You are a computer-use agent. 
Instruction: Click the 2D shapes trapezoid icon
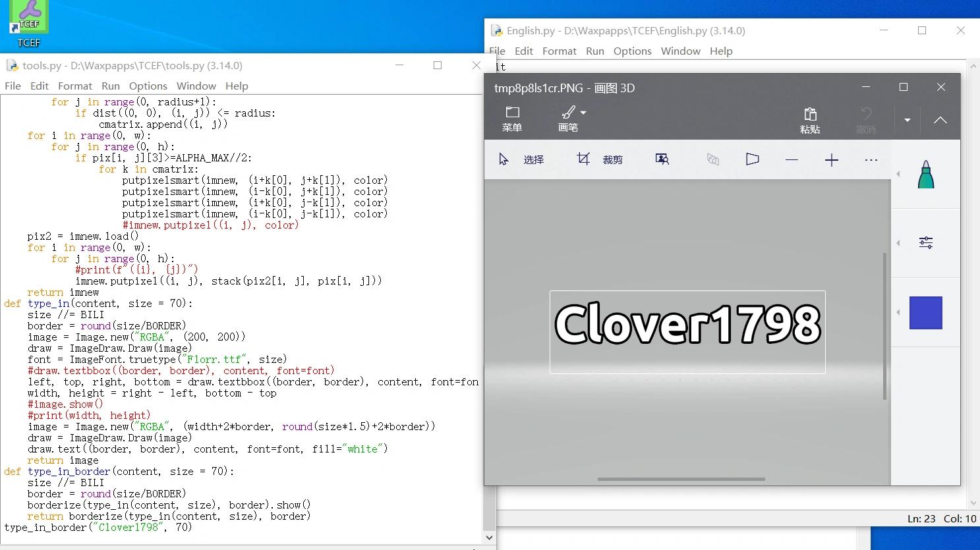[x=752, y=159]
